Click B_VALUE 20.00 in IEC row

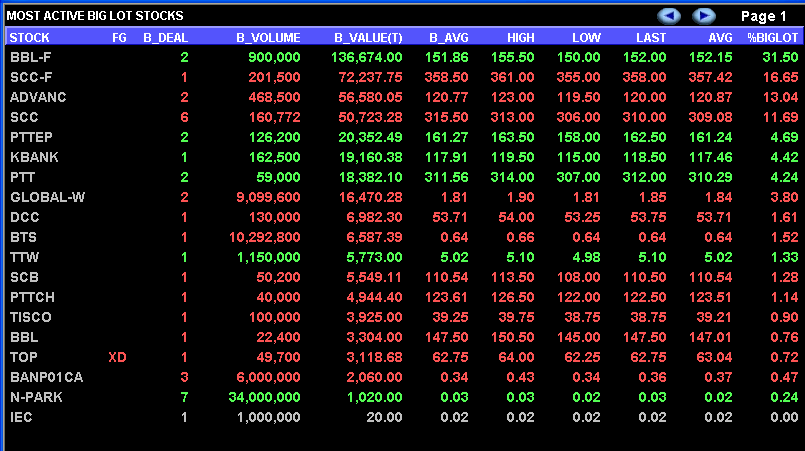point(384,418)
